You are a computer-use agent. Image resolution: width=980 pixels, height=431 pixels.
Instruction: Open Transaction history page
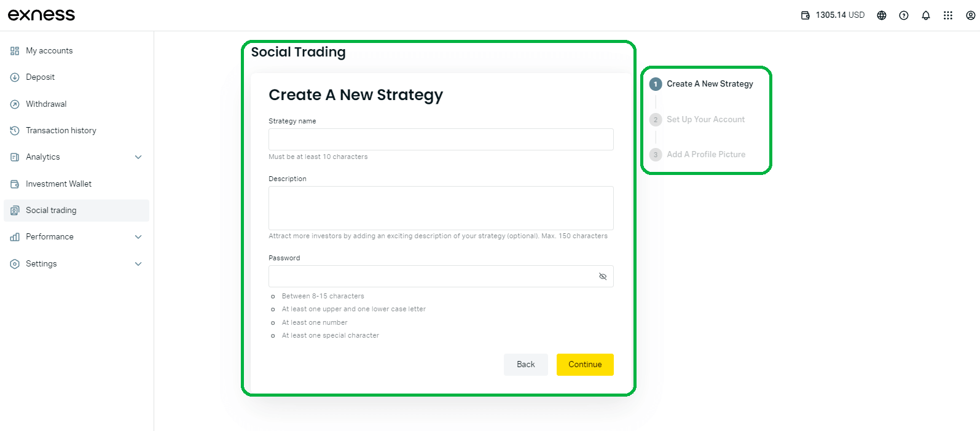(x=61, y=131)
